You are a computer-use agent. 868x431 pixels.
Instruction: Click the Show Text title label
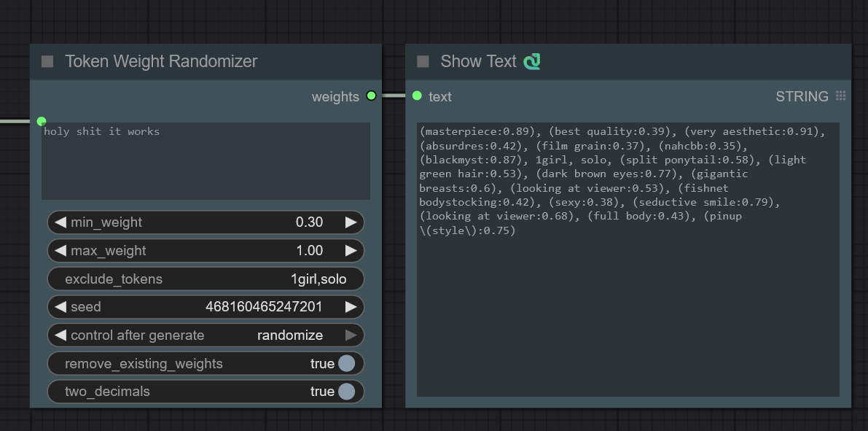[x=478, y=61]
